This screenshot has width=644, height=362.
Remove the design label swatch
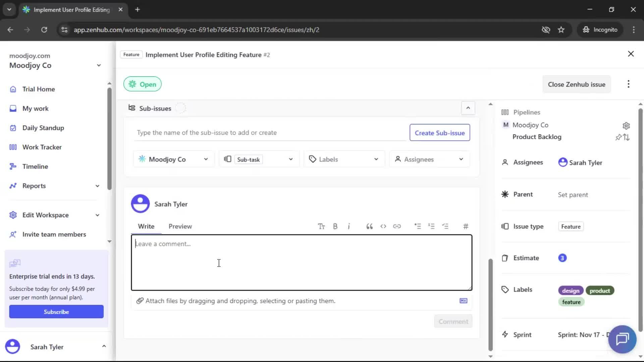[570, 290]
